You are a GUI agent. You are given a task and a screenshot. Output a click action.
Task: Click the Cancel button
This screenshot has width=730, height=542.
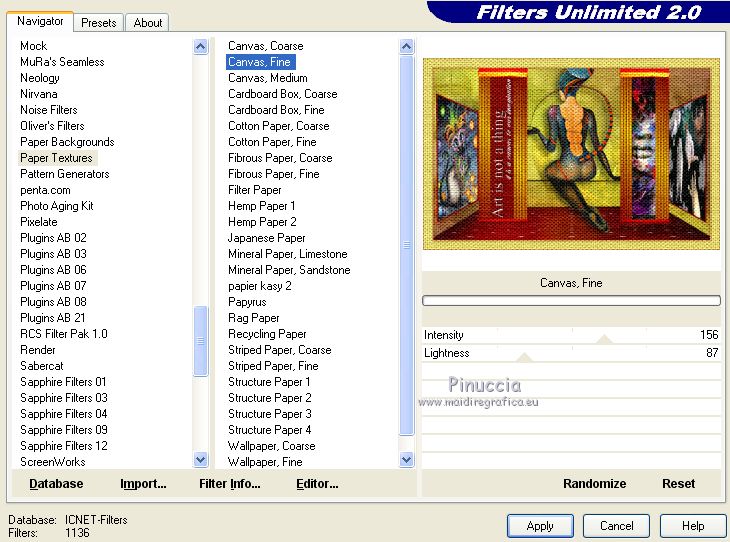coord(616,526)
